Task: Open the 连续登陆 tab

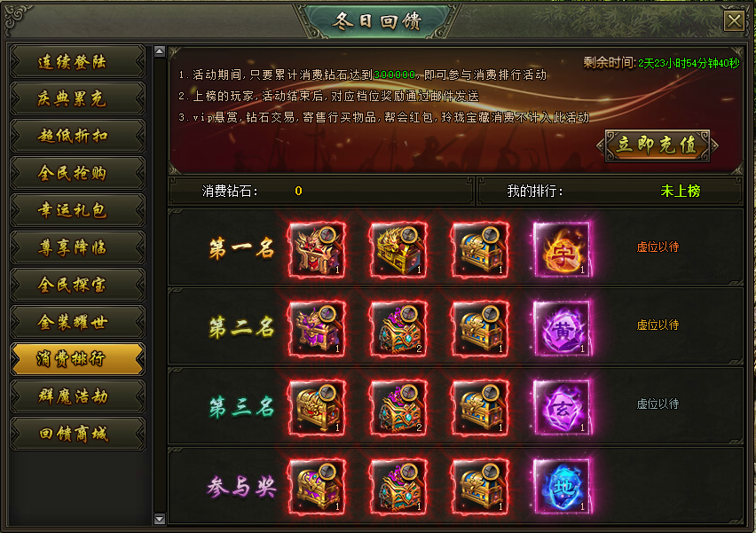Action: (x=77, y=62)
